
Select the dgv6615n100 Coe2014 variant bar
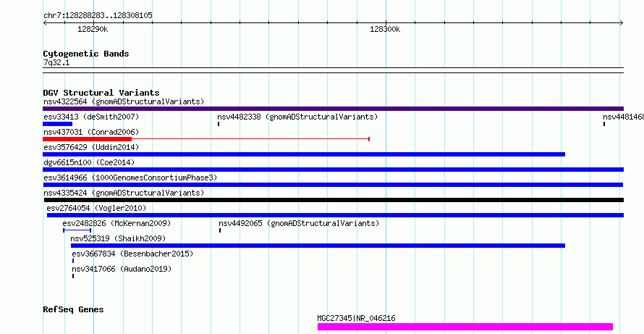[333, 170]
